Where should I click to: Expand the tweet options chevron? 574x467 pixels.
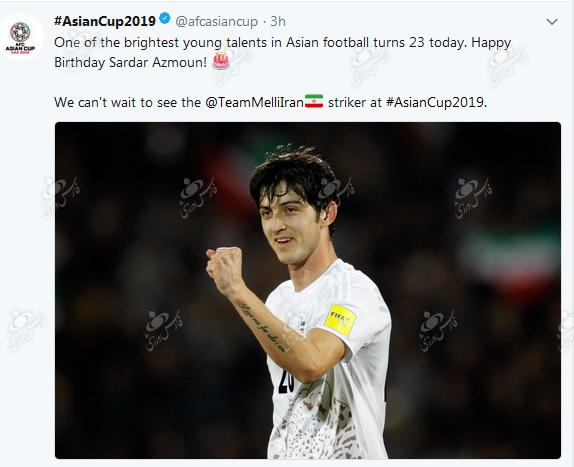(552, 22)
